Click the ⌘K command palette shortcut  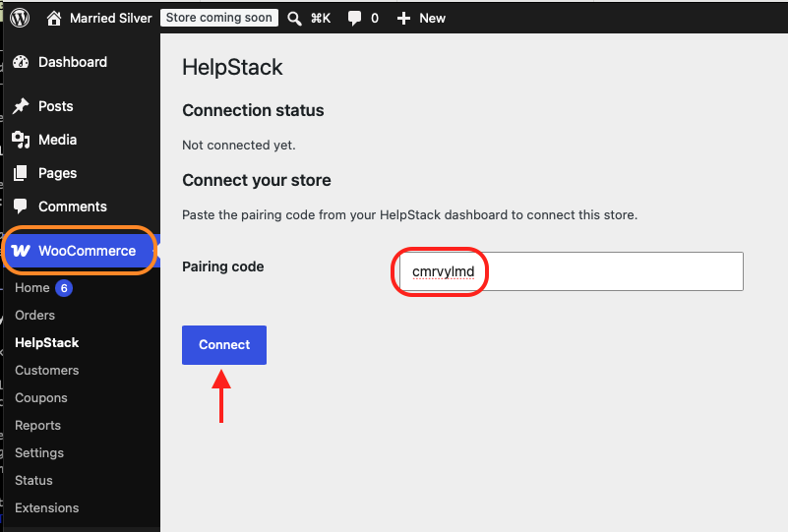321,19
